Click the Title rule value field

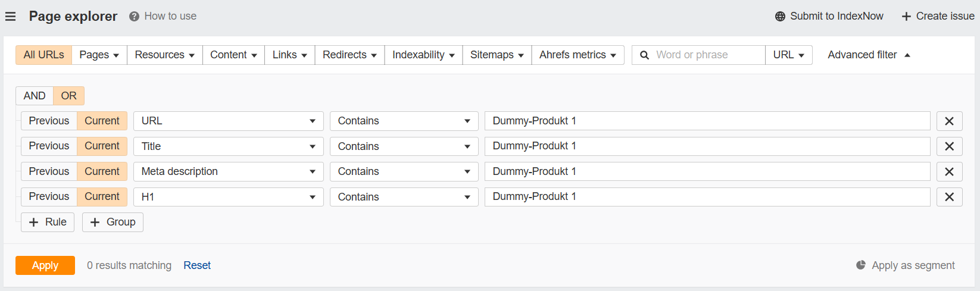tap(707, 146)
